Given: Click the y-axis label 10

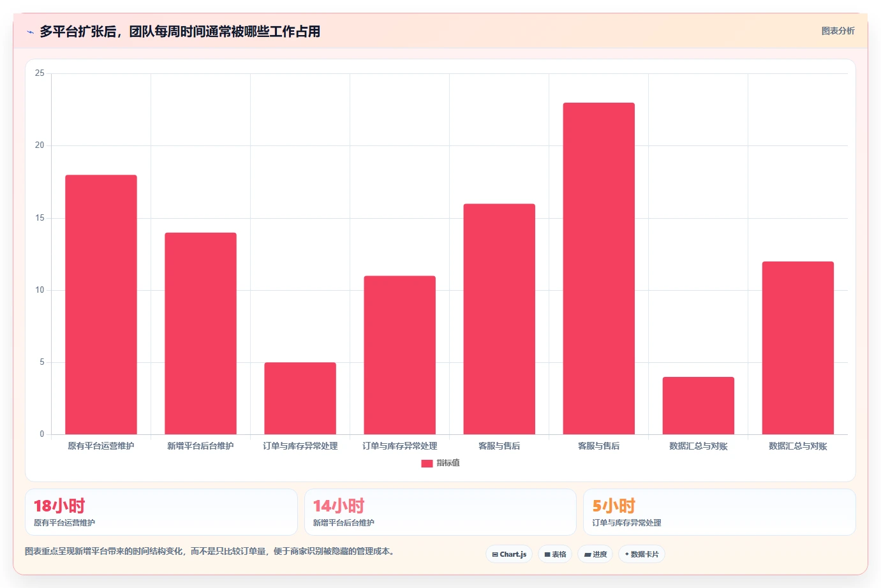Looking at the screenshot, I should (x=40, y=290).
